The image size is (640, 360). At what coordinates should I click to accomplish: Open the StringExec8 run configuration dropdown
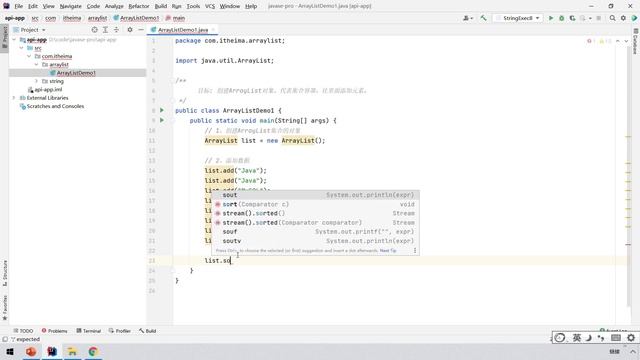click(518, 18)
